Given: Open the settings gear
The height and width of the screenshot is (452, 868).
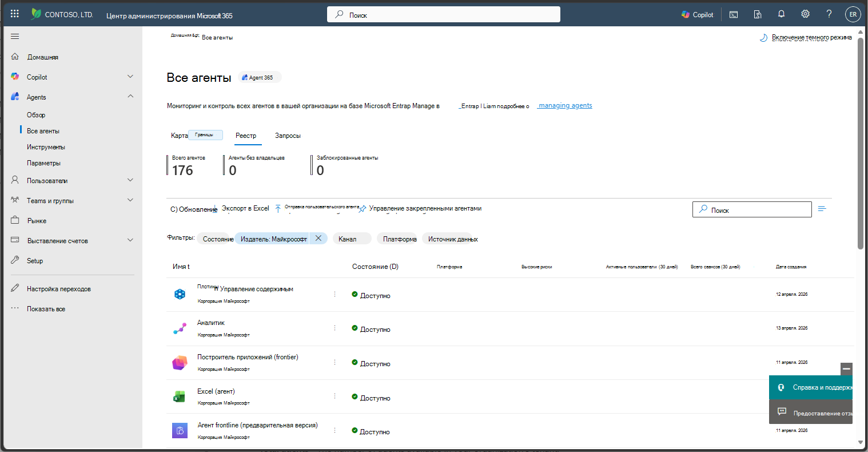Looking at the screenshot, I should pos(805,14).
